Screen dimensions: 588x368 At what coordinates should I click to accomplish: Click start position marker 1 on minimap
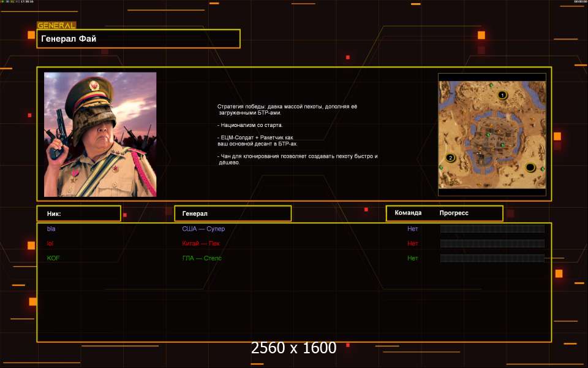coord(502,95)
